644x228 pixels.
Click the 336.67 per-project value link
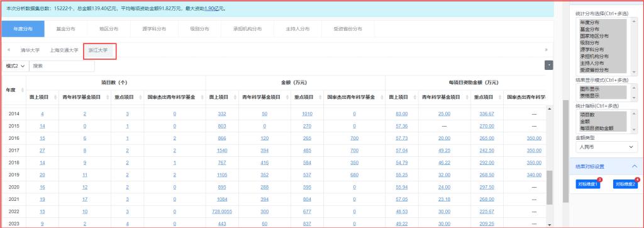(487, 114)
